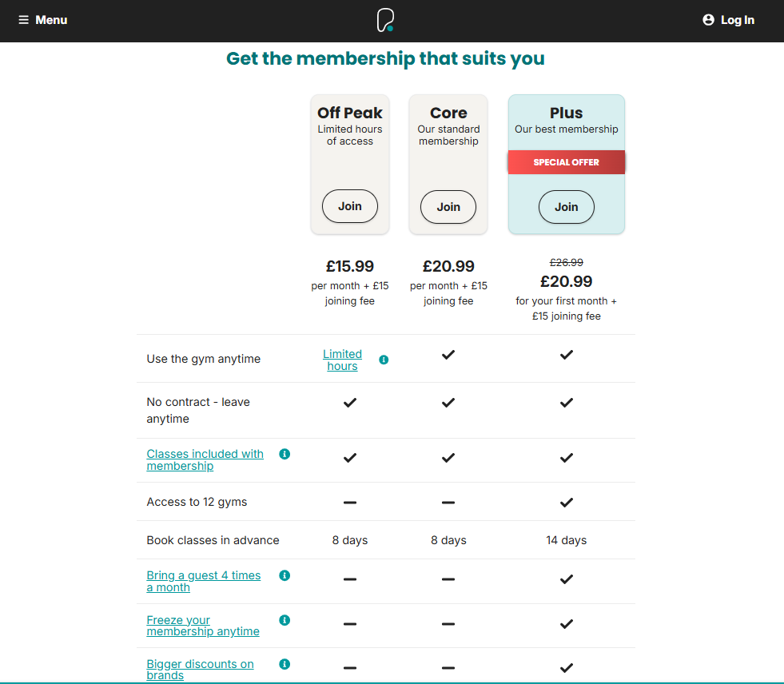
Task: Open the Limited hours link
Action: tap(342, 360)
